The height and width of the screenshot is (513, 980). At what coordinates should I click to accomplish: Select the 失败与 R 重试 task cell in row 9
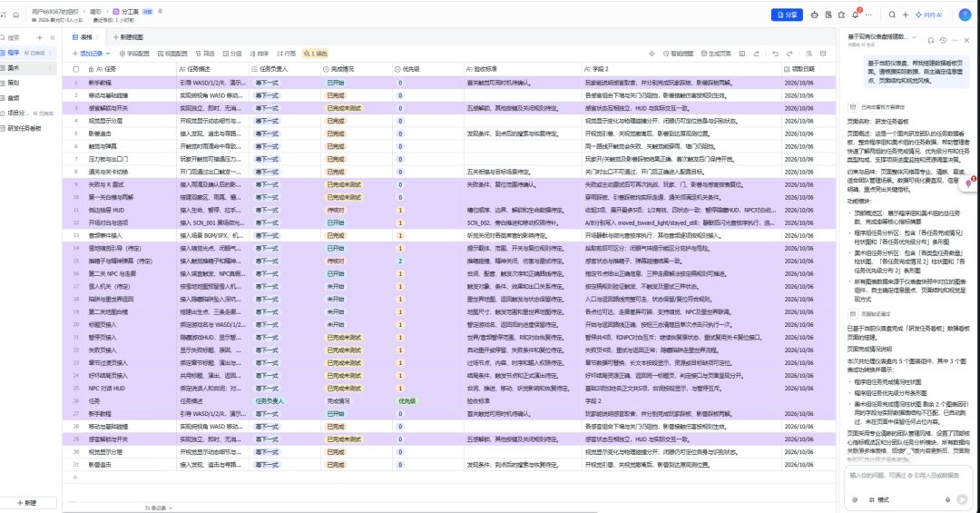(130, 184)
